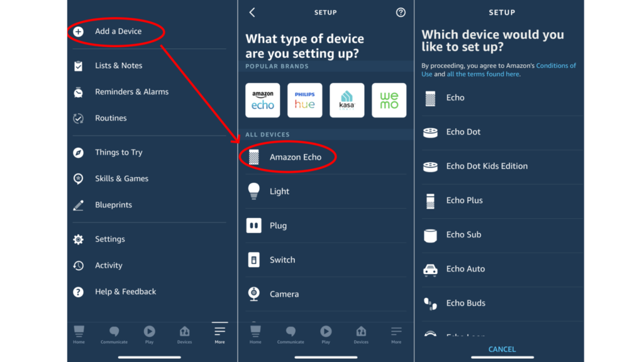Select the Switch device label

tap(282, 260)
